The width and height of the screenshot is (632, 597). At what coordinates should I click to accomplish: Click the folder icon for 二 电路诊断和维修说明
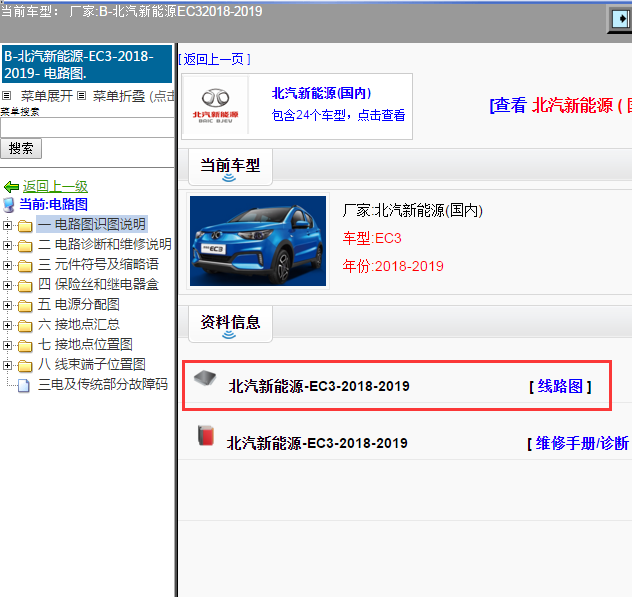25,245
